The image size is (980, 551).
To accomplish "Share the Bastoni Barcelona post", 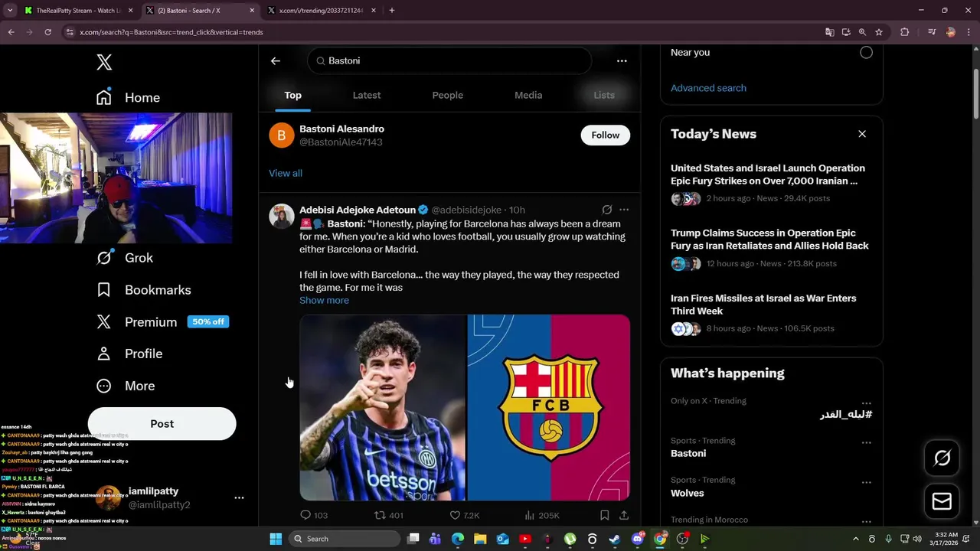I will pyautogui.click(x=624, y=515).
